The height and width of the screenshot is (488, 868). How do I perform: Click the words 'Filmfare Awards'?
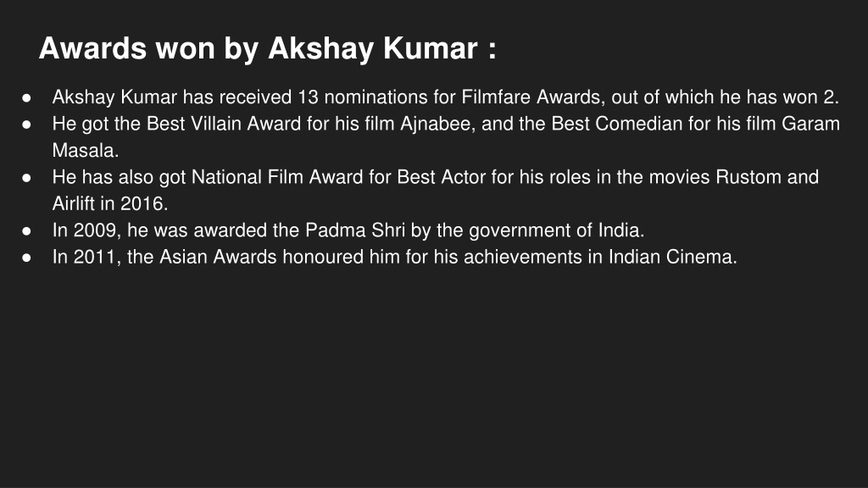532,97
